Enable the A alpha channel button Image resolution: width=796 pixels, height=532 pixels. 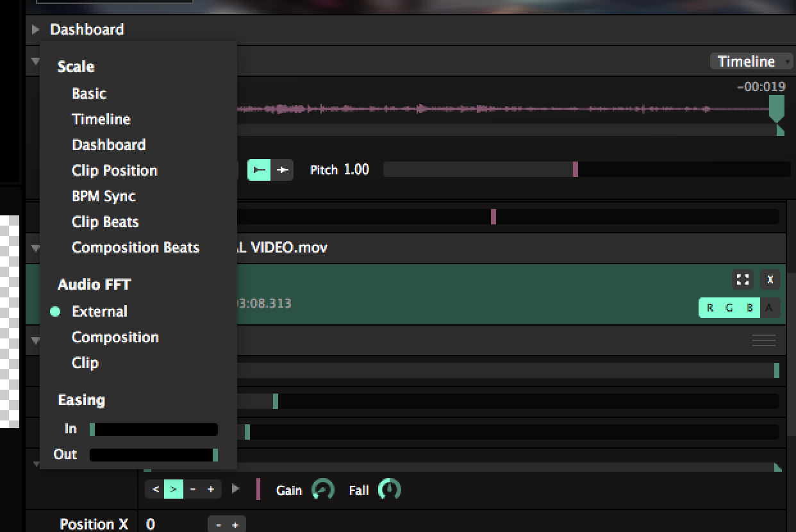pos(769,308)
